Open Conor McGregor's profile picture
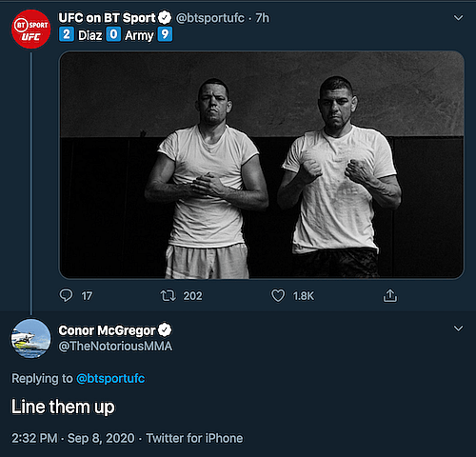The image size is (476, 457). point(30,339)
